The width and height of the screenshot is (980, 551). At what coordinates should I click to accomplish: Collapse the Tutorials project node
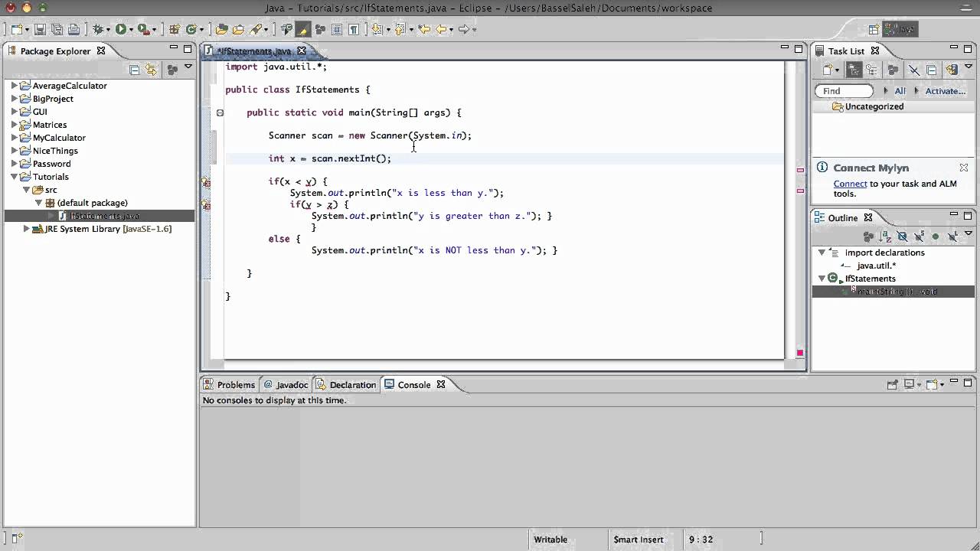point(14,177)
